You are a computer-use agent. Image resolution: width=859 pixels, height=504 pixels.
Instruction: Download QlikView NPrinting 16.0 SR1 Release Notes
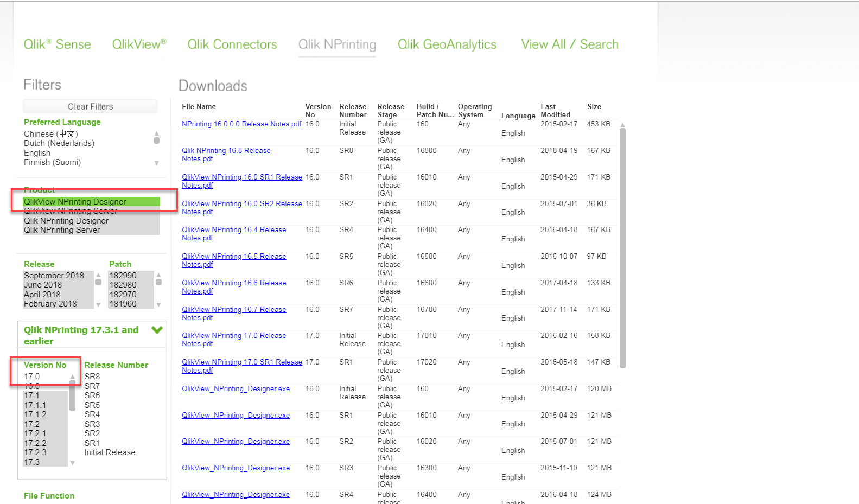click(x=242, y=181)
